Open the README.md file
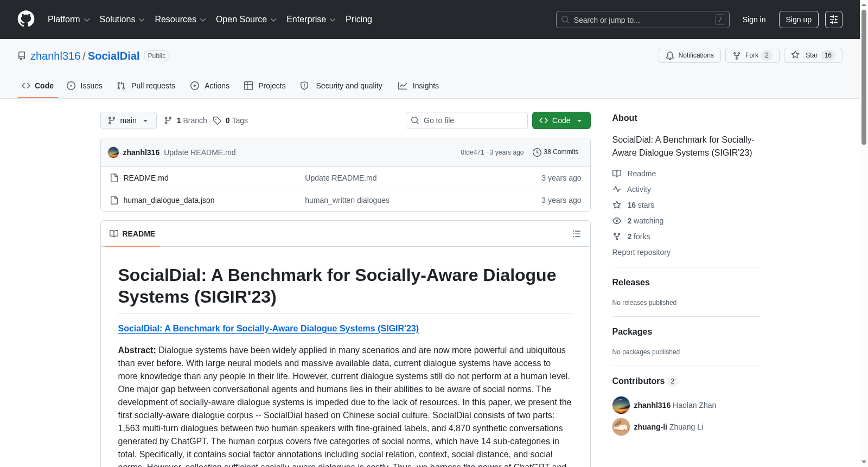 coord(146,178)
